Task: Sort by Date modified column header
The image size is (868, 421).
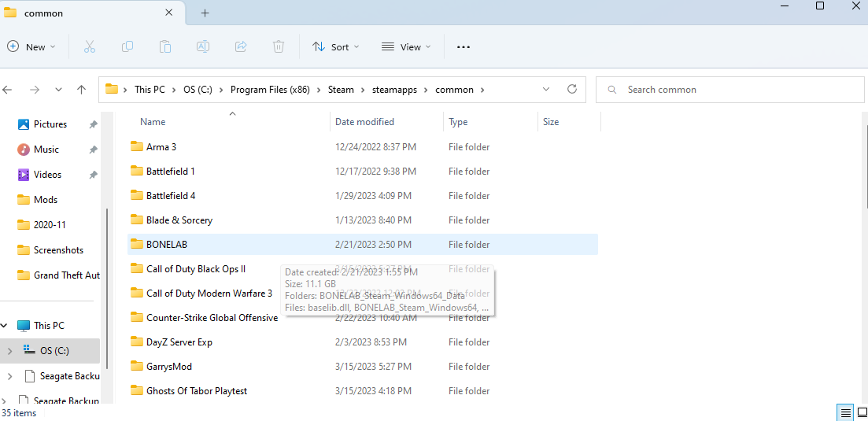Action: [x=365, y=122]
